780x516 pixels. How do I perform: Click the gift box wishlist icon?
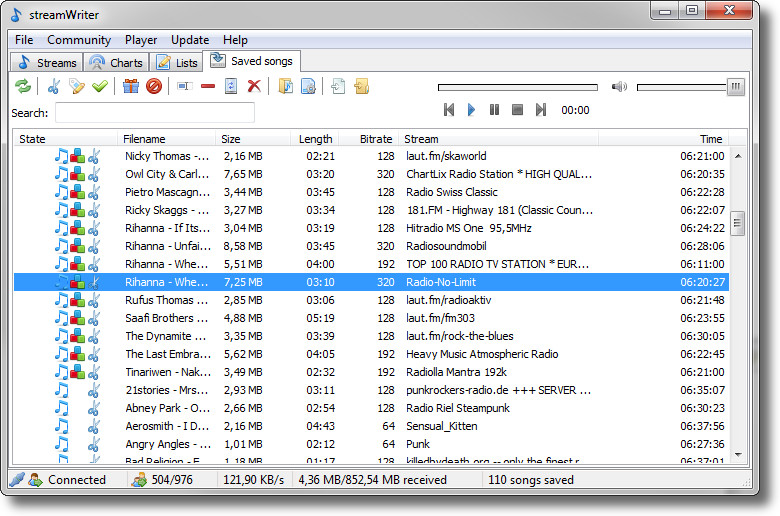[131, 87]
